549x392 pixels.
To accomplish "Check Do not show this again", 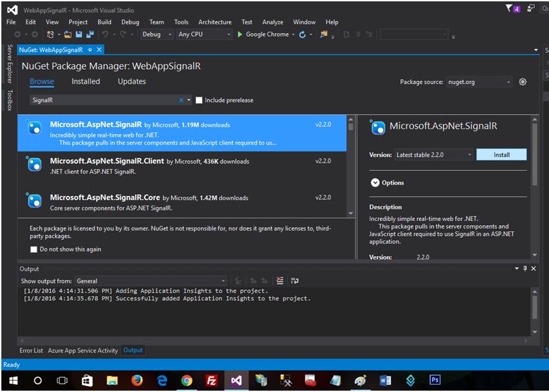I will (x=34, y=249).
